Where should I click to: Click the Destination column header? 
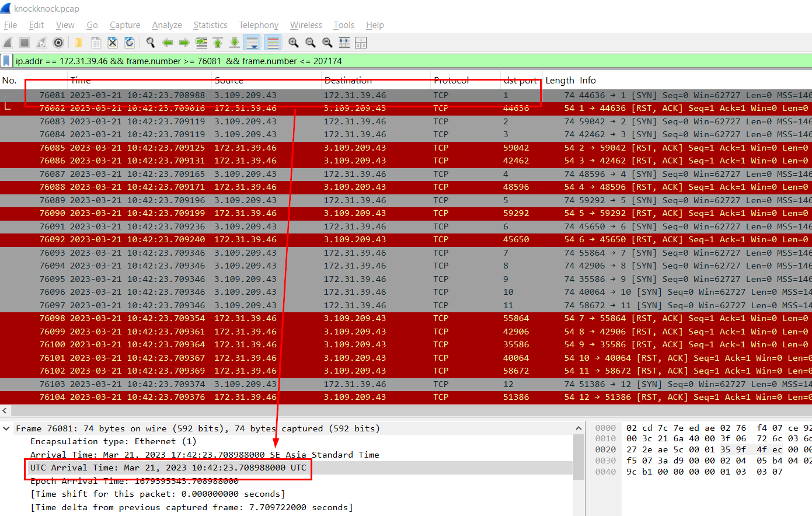[348, 81]
